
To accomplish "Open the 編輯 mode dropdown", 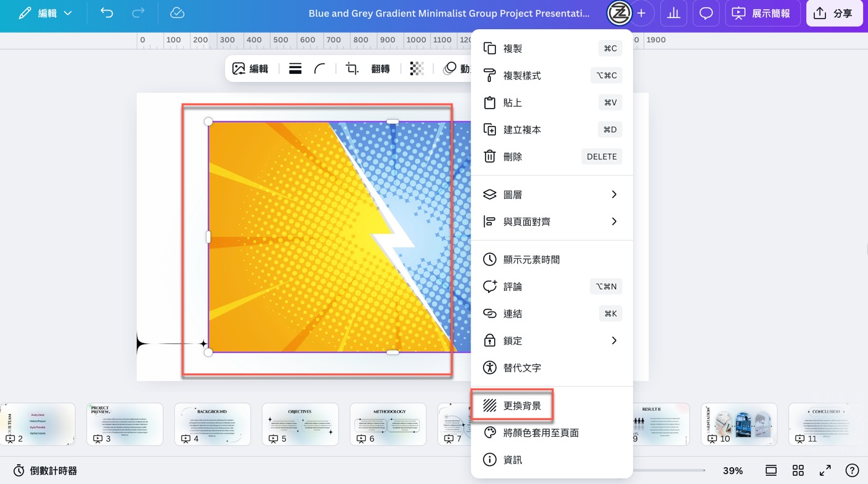I will (45, 13).
